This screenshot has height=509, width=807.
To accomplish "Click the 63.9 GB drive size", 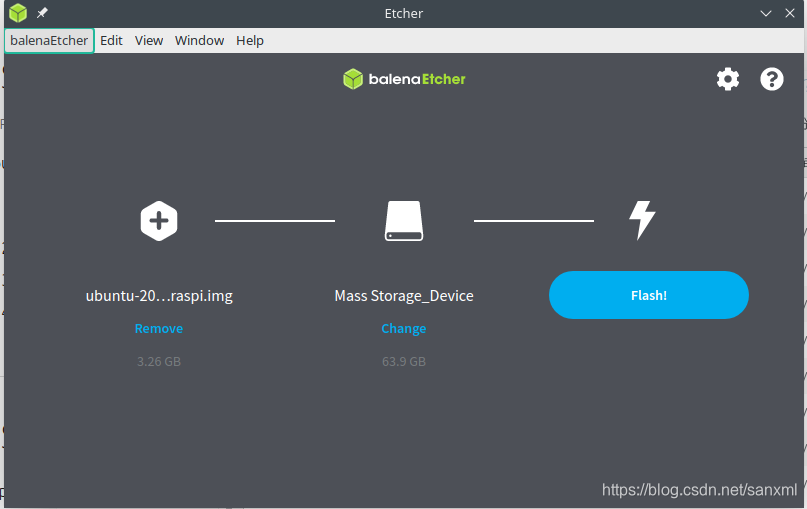I will 404,362.
